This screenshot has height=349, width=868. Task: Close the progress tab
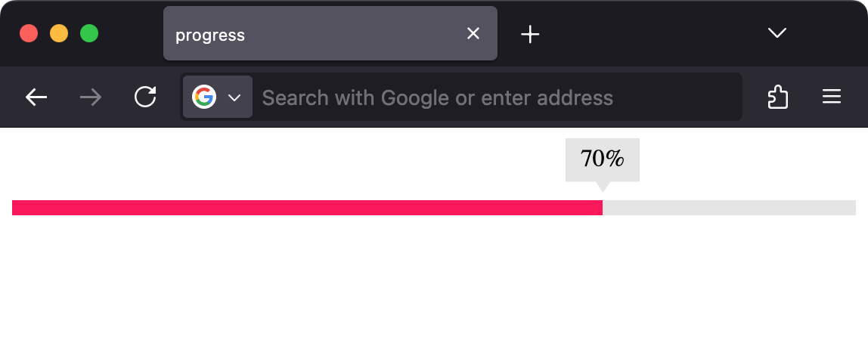pos(473,34)
